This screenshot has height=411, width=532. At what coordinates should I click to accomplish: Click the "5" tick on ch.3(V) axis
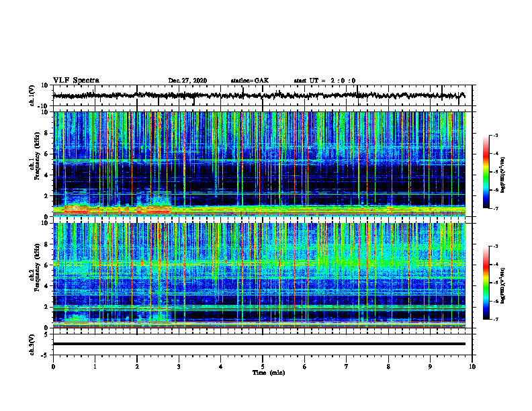pos(46,334)
